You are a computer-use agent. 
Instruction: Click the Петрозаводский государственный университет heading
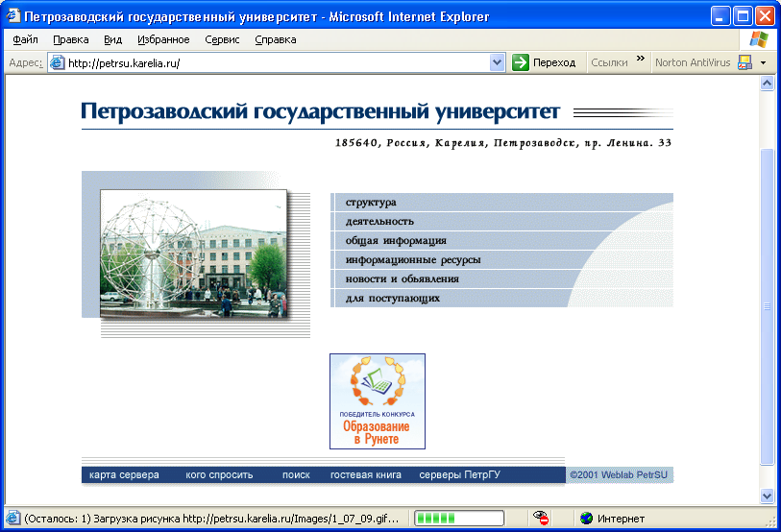320,111
